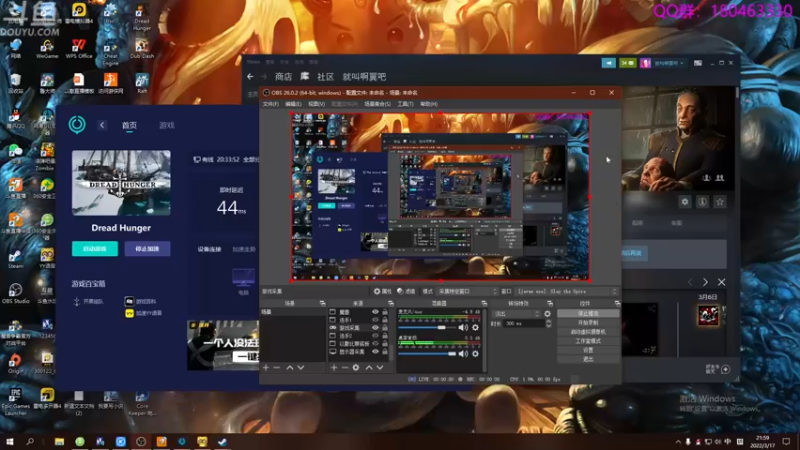The width and height of the screenshot is (800, 450).
Task: Click Start Recording button in OBS controls
Action: [x=588, y=323]
